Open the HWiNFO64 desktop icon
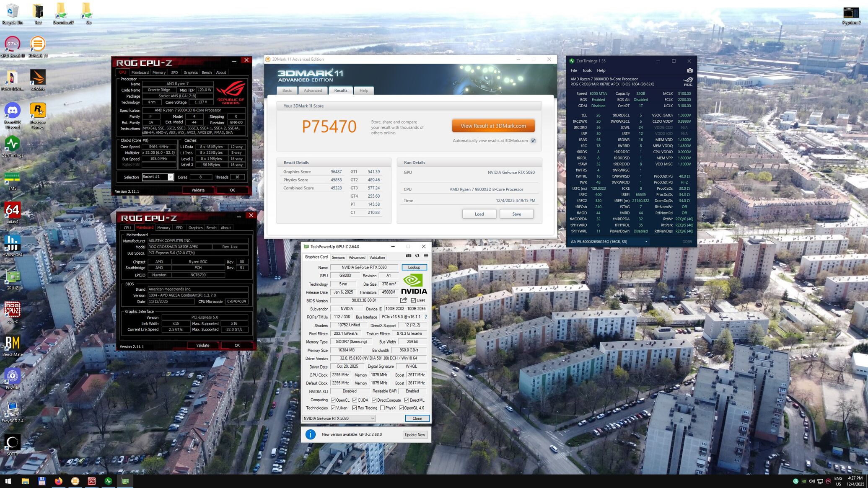The image size is (868, 488). coord(12,243)
